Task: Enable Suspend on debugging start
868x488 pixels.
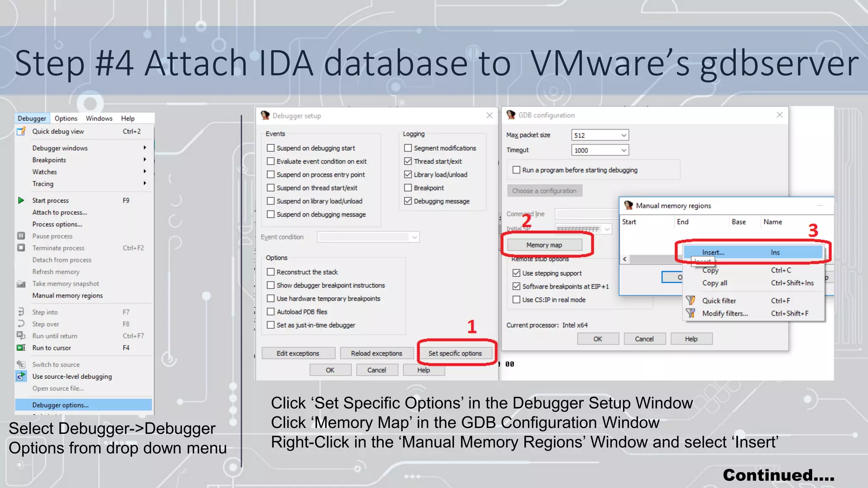Action: point(270,148)
